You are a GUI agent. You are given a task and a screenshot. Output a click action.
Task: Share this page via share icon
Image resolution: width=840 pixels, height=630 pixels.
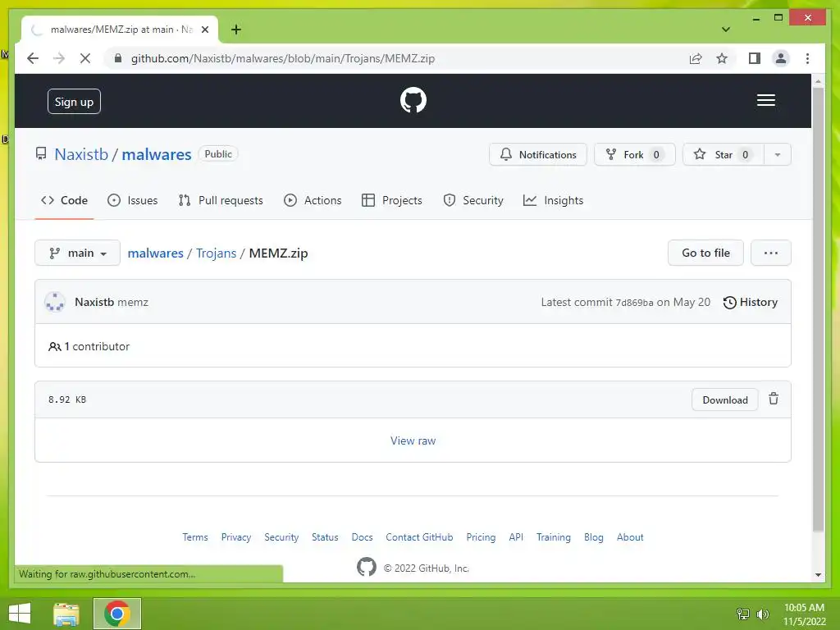click(x=696, y=58)
